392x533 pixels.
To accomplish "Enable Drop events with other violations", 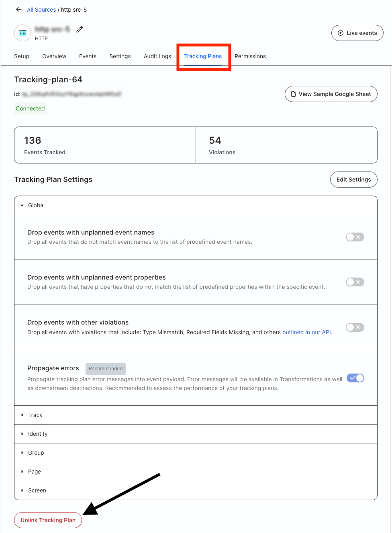I will click(355, 327).
